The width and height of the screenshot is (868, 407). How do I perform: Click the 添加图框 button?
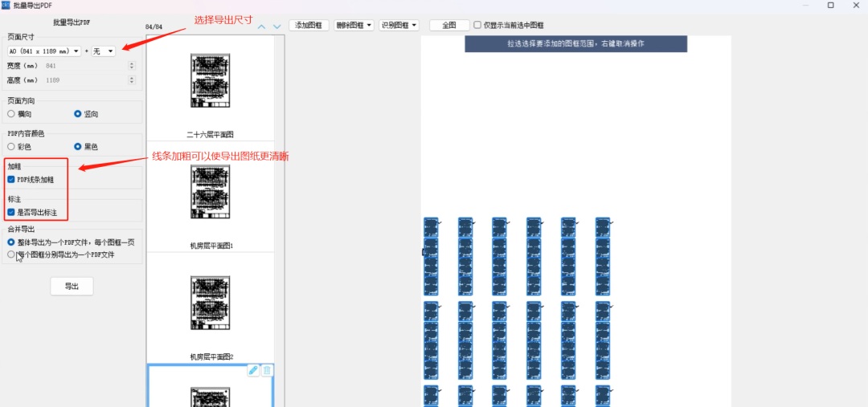click(x=309, y=26)
